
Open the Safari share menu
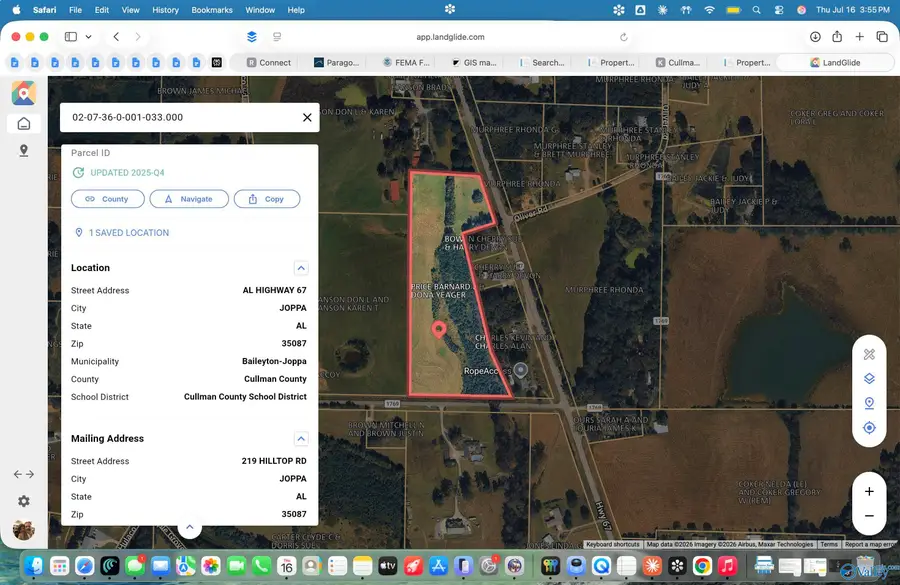pos(837,36)
